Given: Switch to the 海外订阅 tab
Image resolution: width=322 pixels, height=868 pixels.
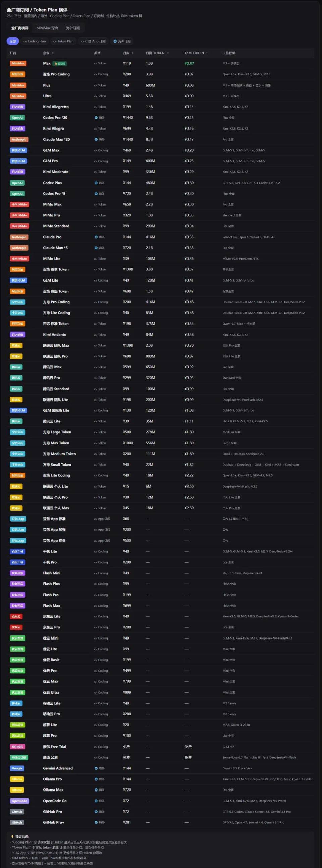Looking at the screenshot, I should click(x=73, y=28).
